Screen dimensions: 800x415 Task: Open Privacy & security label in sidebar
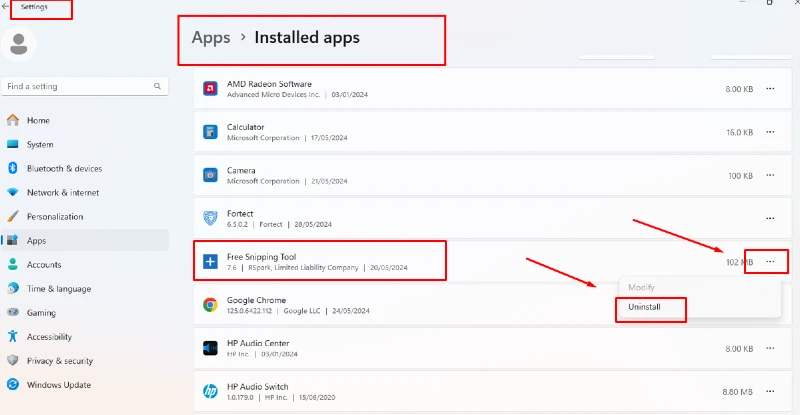pos(60,361)
